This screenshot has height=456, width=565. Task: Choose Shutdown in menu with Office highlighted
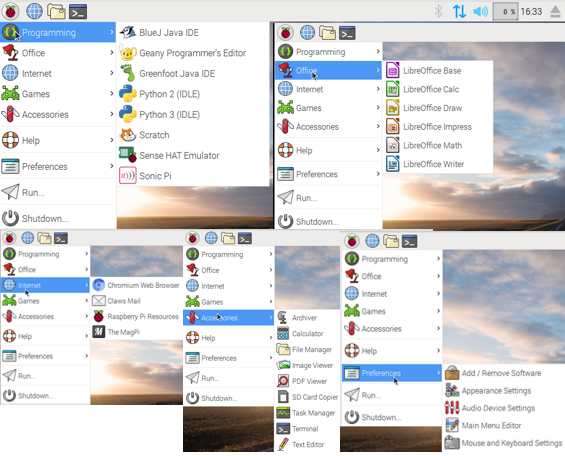click(x=328, y=222)
